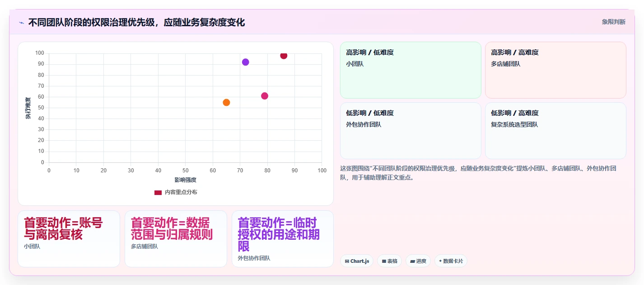Select the orange scatter point
The image size is (644, 285).
click(x=226, y=102)
